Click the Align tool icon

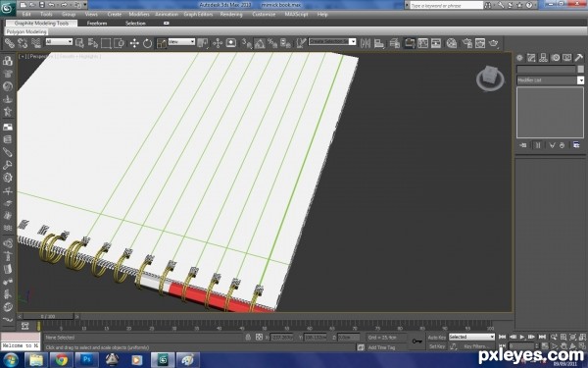click(378, 43)
